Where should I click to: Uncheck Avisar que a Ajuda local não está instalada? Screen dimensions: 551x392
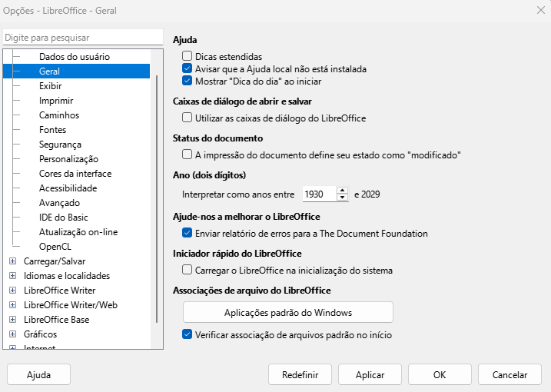(187, 68)
